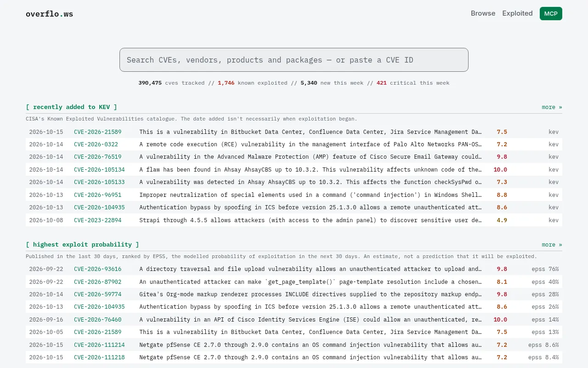
Task: Click the green MCP button
Action: pos(551,13)
